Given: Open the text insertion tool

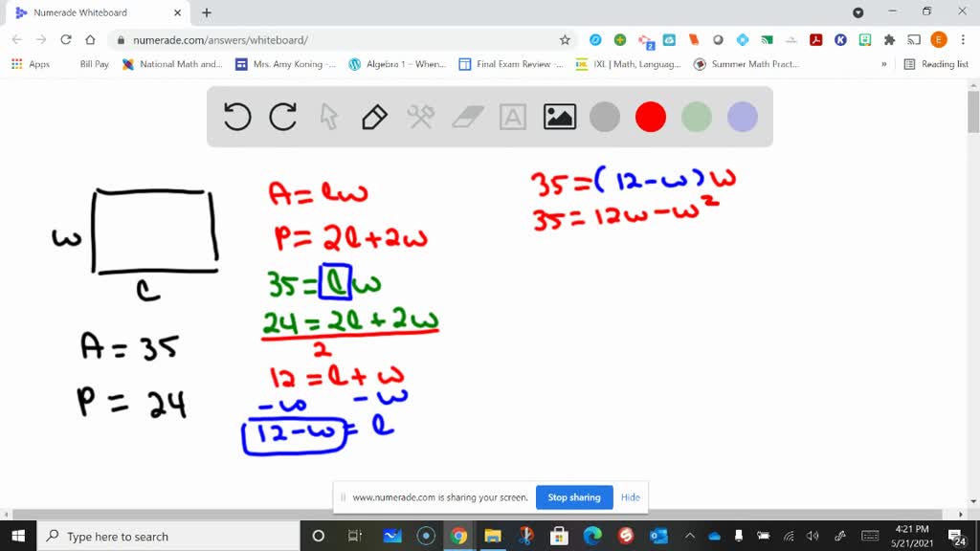Looking at the screenshot, I should (x=513, y=117).
